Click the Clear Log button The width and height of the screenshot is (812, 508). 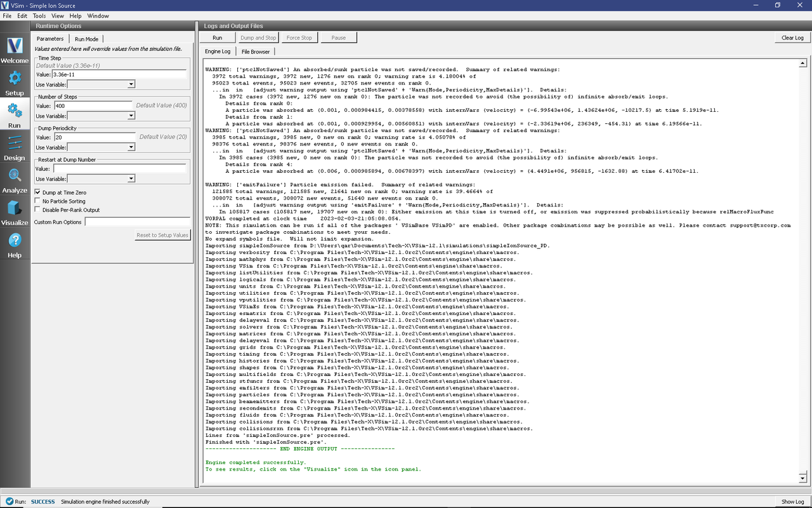[792, 38]
